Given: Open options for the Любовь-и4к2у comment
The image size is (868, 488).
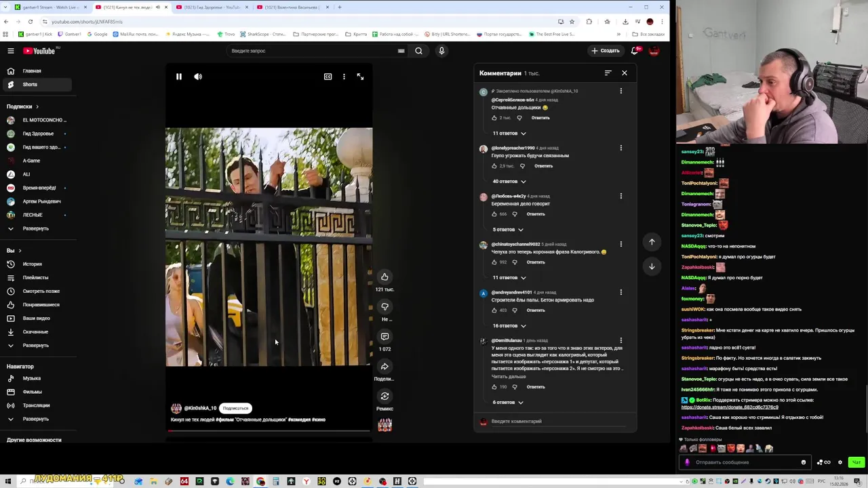Looking at the screenshot, I should [x=620, y=196].
